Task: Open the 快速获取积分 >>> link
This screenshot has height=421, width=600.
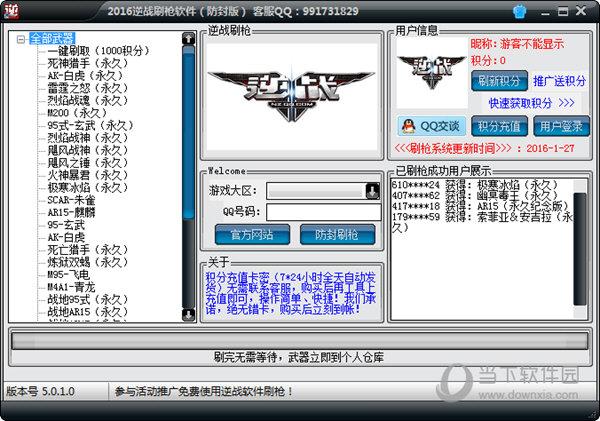Action: pyautogui.click(x=532, y=103)
